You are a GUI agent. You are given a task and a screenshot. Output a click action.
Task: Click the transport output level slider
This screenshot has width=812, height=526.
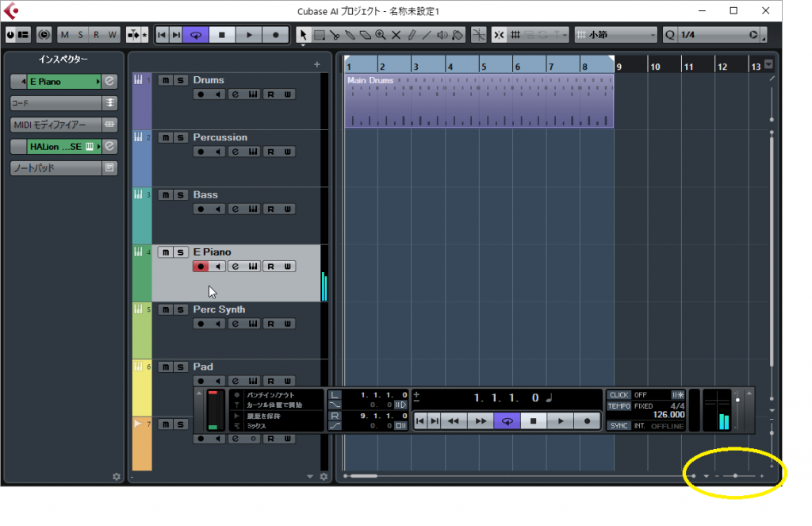pyautogui.click(x=738, y=400)
